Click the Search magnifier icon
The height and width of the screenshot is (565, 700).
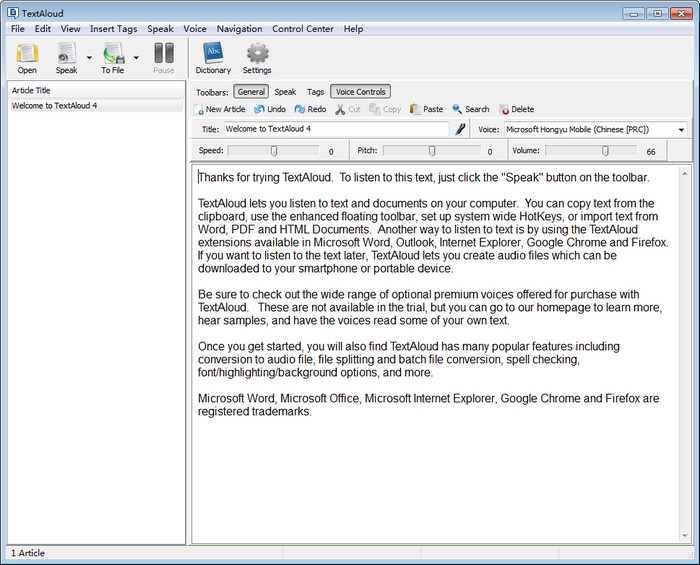tap(457, 109)
